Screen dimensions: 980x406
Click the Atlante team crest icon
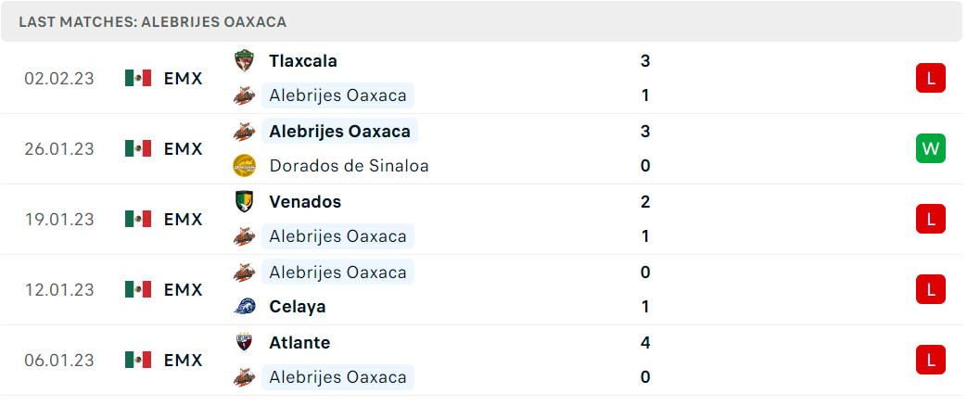point(244,342)
